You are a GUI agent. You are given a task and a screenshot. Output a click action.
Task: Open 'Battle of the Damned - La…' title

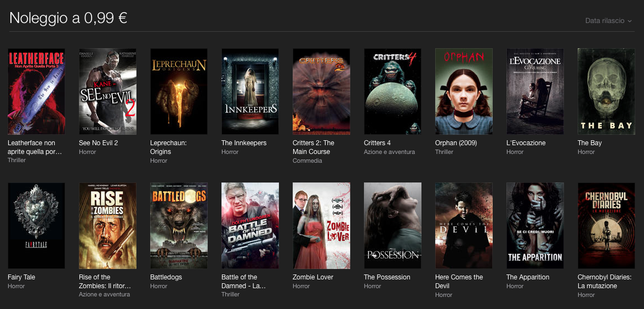tap(243, 282)
